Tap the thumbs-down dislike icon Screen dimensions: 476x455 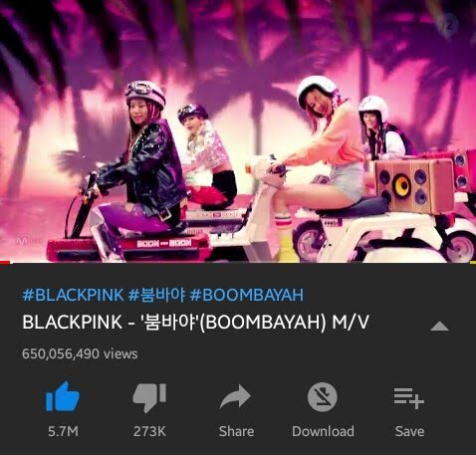click(149, 397)
